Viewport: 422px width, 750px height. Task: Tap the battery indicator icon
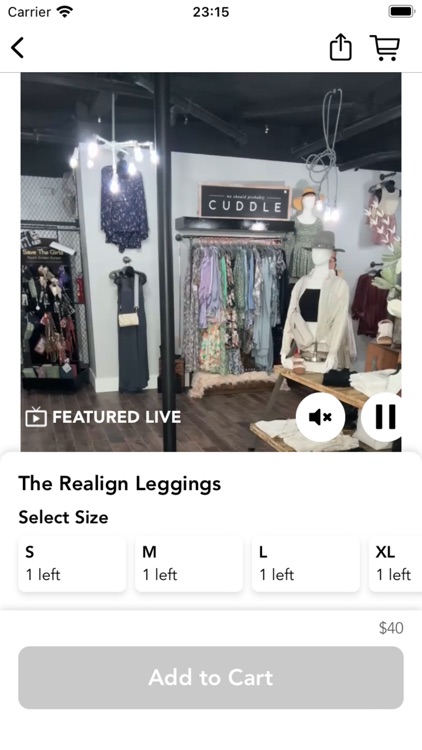[x=401, y=11]
